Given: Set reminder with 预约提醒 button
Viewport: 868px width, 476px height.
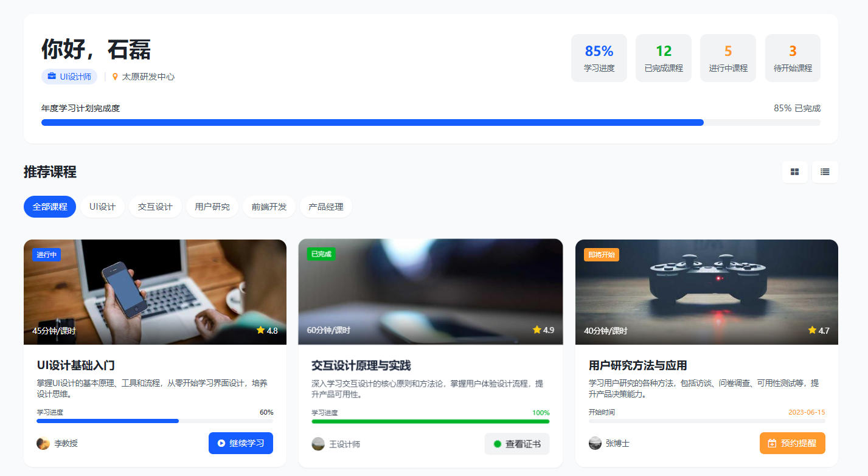Looking at the screenshot, I should tap(792, 443).
